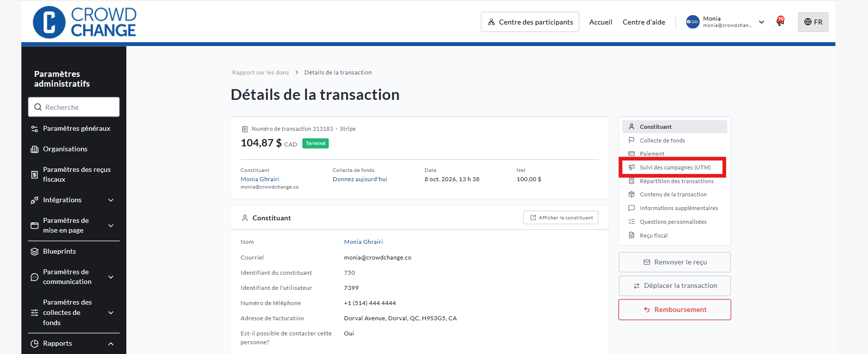Viewport: 868px width, 354px height.
Task: Click the Rapports pie chart icon
Action: coord(35,344)
